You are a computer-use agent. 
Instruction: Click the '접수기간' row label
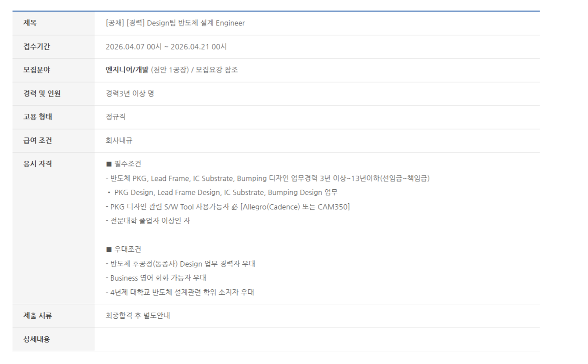coord(36,47)
